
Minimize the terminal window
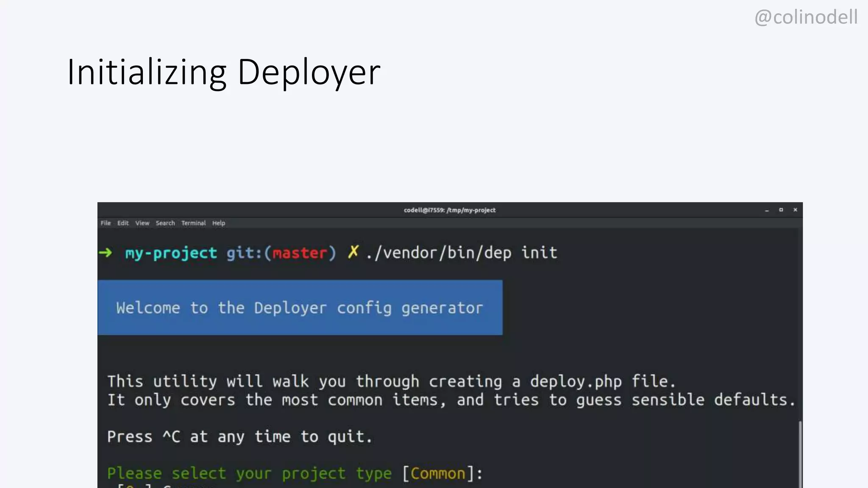pyautogui.click(x=767, y=210)
